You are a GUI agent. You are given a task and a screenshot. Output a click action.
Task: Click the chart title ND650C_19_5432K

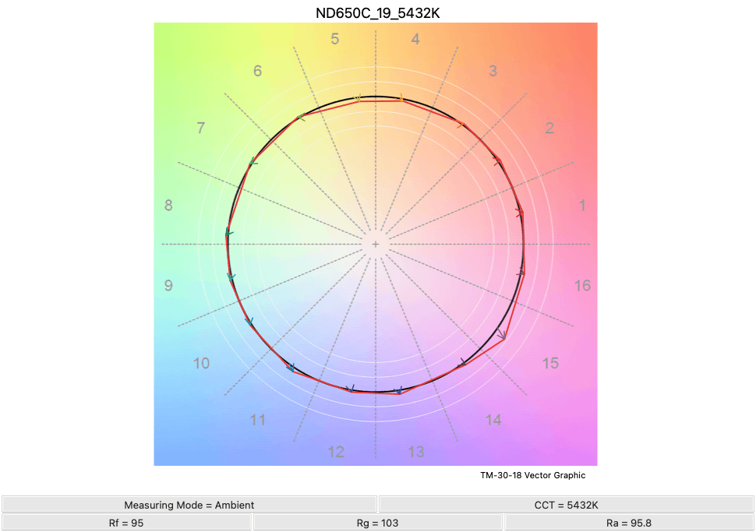(x=377, y=13)
